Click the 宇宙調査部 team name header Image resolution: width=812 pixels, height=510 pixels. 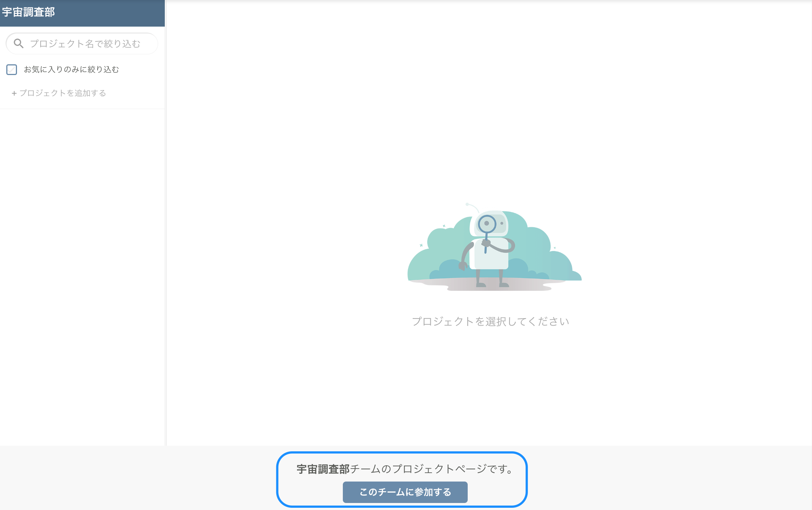(x=28, y=12)
